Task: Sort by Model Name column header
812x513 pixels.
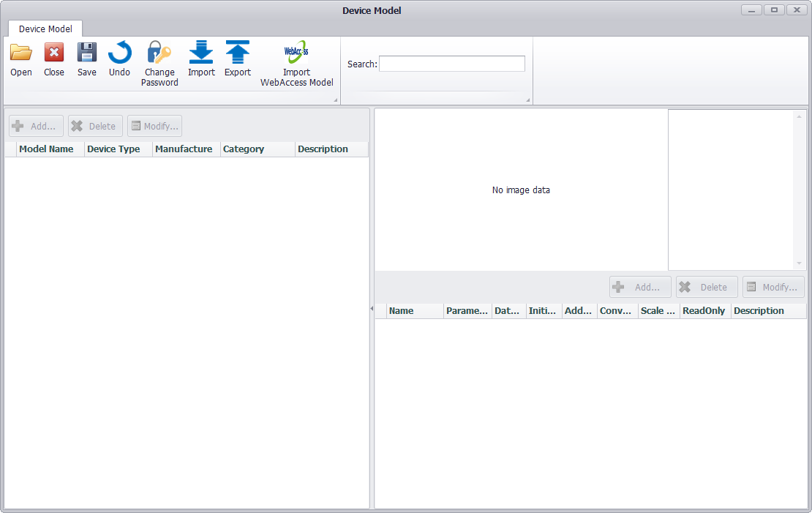Action: coord(46,149)
